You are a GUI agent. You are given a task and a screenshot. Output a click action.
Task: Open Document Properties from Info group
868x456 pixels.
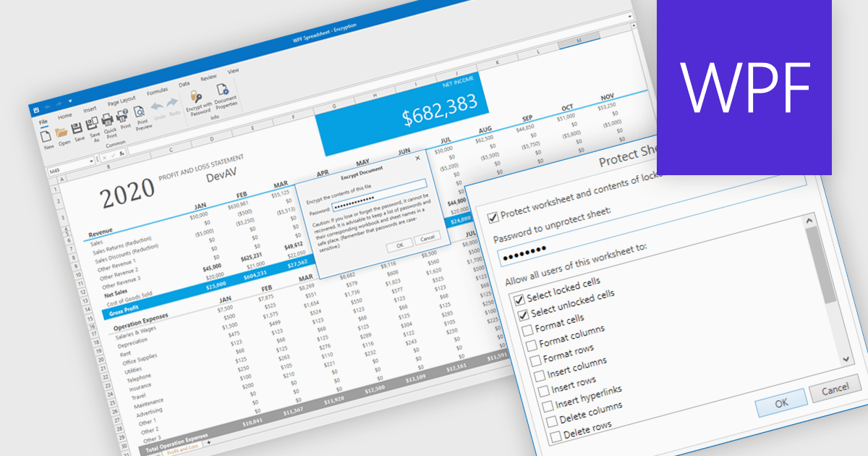point(221,89)
